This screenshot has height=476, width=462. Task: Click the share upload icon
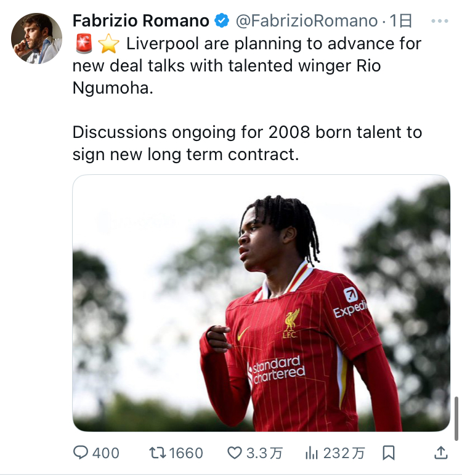pyautogui.click(x=441, y=453)
